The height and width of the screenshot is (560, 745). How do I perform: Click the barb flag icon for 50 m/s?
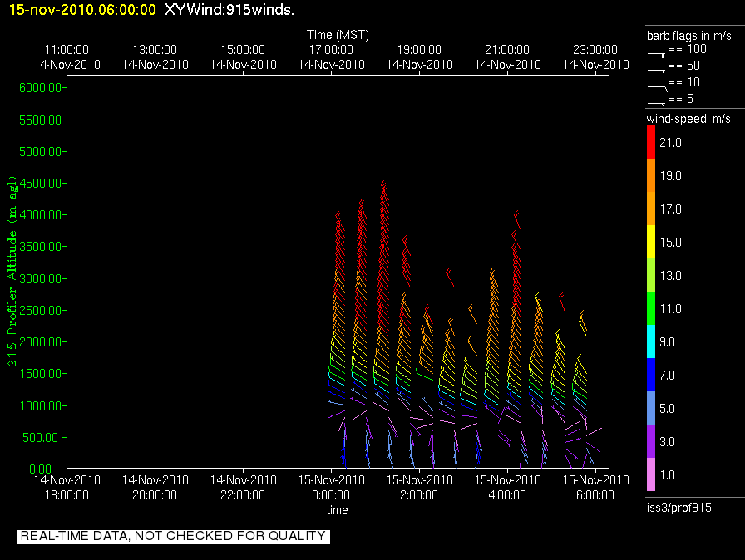[656, 71]
